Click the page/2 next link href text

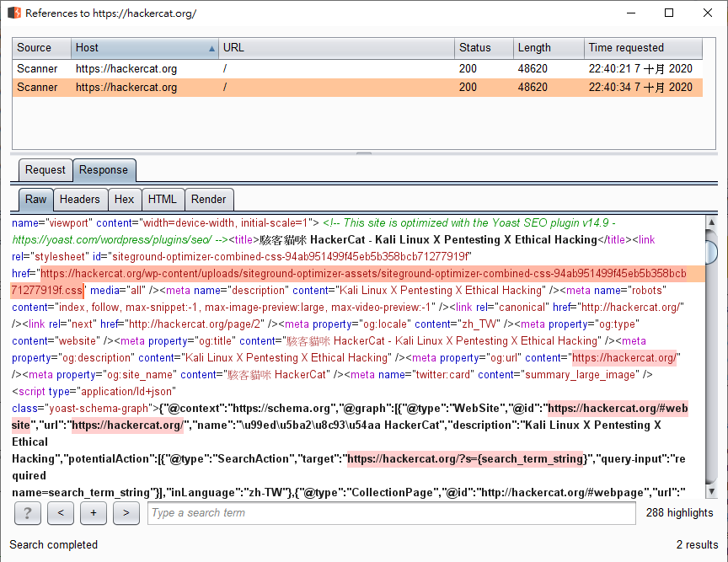tap(196, 324)
